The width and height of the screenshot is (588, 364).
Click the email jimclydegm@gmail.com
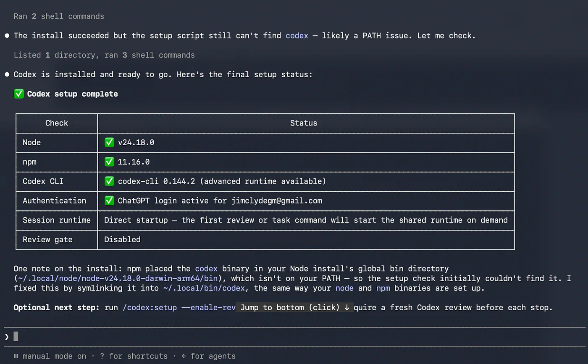point(277,200)
